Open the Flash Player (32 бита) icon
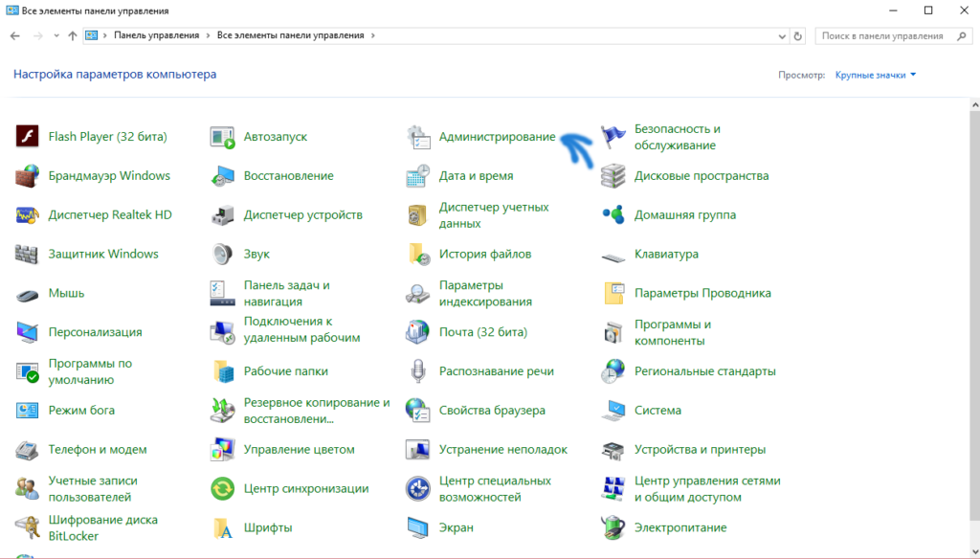The image size is (980, 559). (x=27, y=136)
